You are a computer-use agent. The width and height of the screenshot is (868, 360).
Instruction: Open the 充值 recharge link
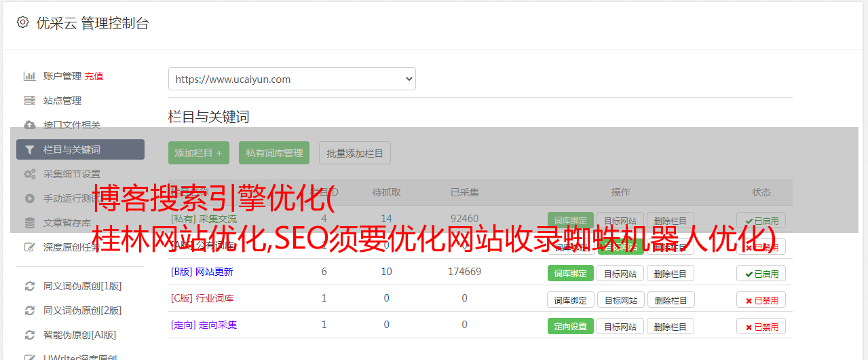[x=94, y=76]
